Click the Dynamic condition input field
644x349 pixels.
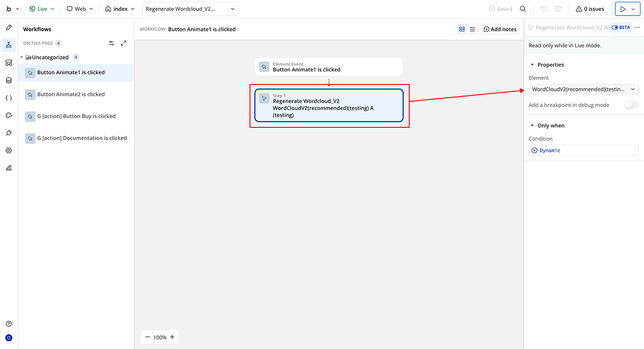point(584,151)
